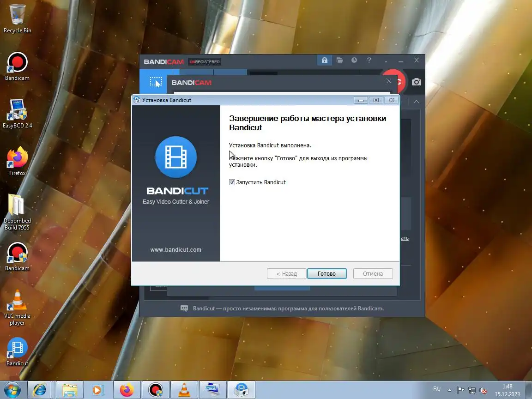
Task: Switch to Bandicut installer taskbar button
Action: click(x=241, y=390)
